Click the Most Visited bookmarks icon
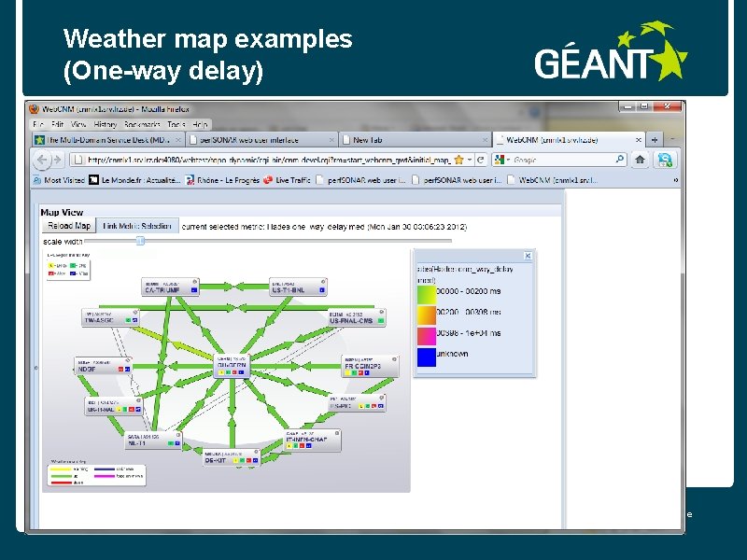The width and height of the screenshot is (747, 560). [x=35, y=180]
